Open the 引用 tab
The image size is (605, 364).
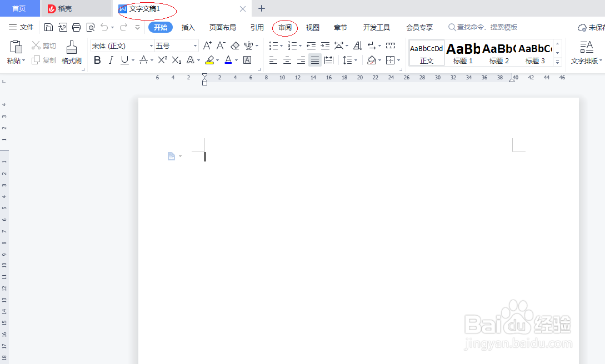coord(257,27)
